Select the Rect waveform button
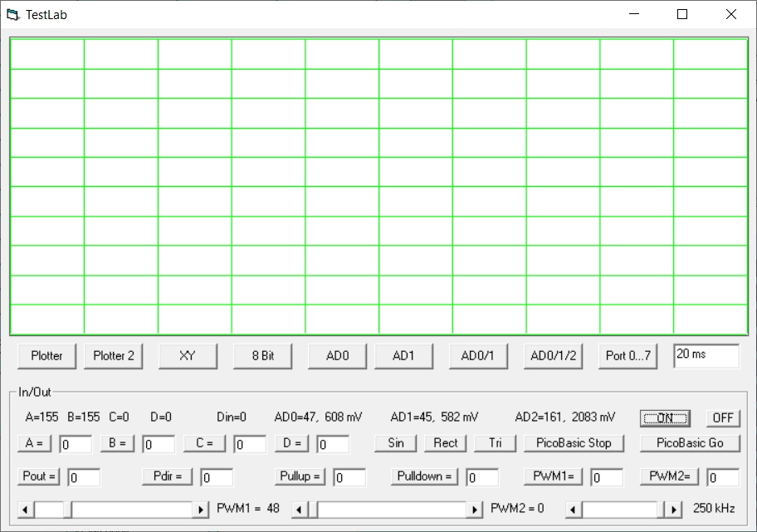757x532 pixels. click(446, 443)
